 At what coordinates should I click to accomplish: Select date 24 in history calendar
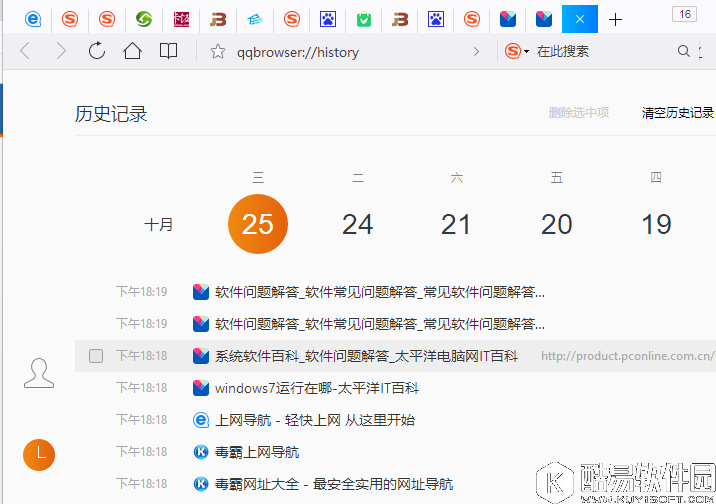(x=358, y=224)
